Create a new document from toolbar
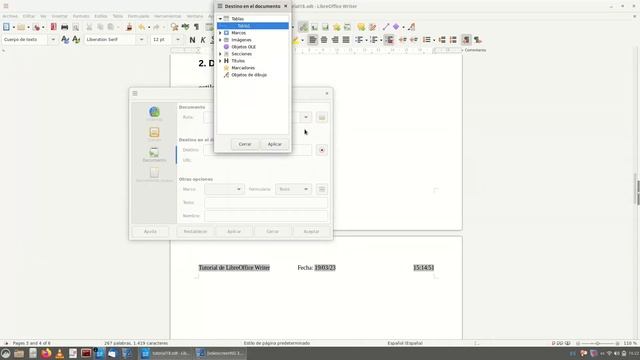Image resolution: width=640 pixels, height=360 pixels. point(6,27)
